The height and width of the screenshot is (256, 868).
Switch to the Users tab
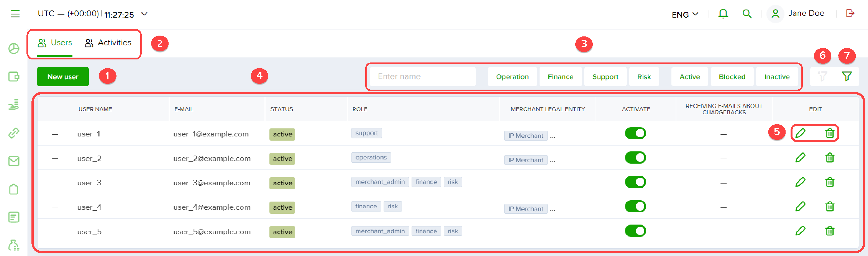(x=55, y=43)
